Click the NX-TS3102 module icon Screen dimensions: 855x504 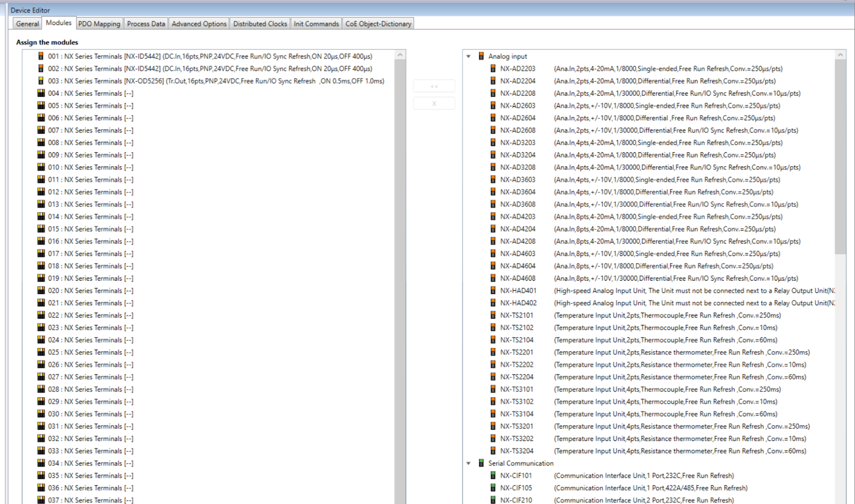(x=493, y=401)
